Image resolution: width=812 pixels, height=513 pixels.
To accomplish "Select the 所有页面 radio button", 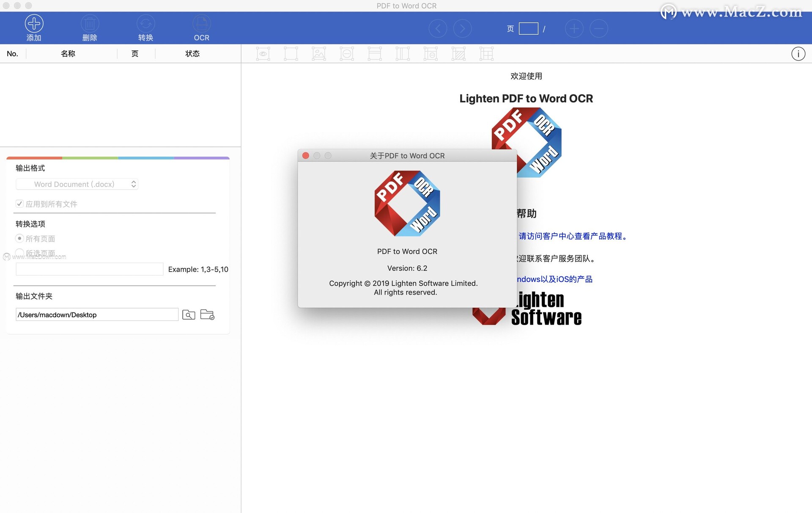I will [19, 238].
